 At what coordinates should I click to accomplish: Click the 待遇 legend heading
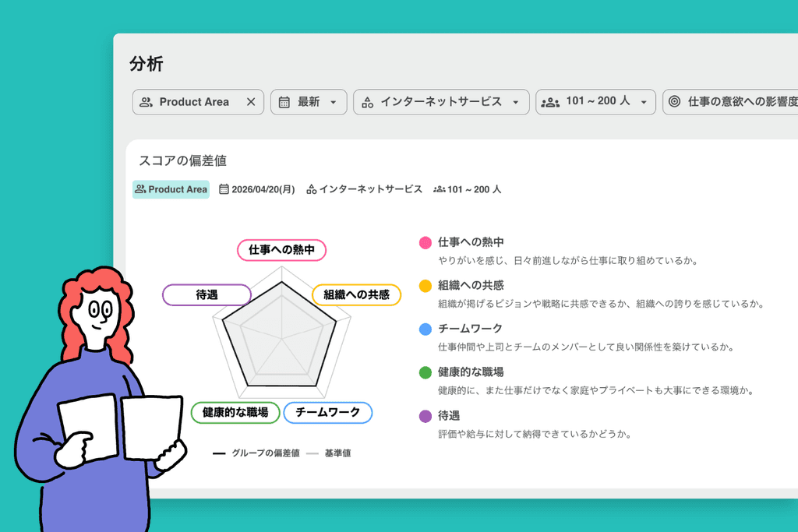point(449,415)
